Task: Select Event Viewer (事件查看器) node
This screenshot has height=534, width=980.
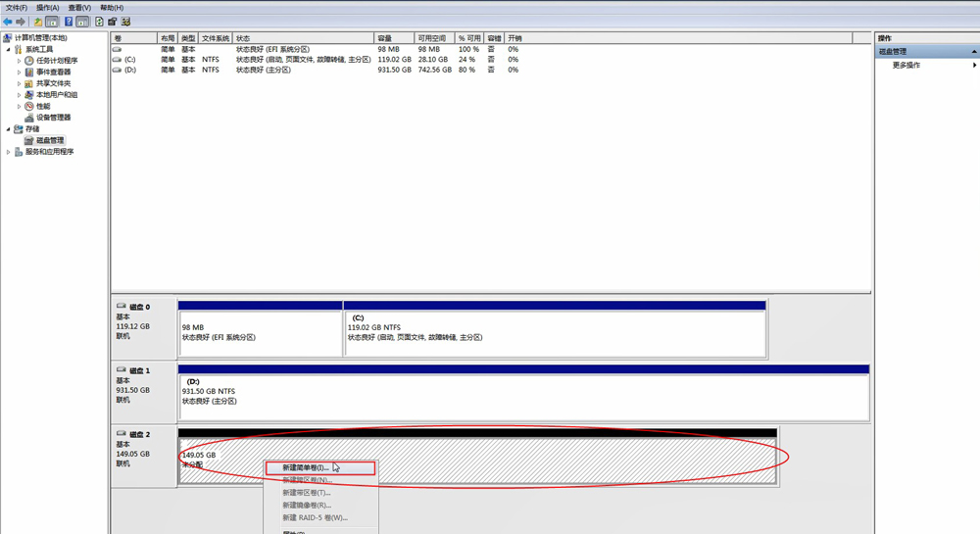Action: pos(53,73)
